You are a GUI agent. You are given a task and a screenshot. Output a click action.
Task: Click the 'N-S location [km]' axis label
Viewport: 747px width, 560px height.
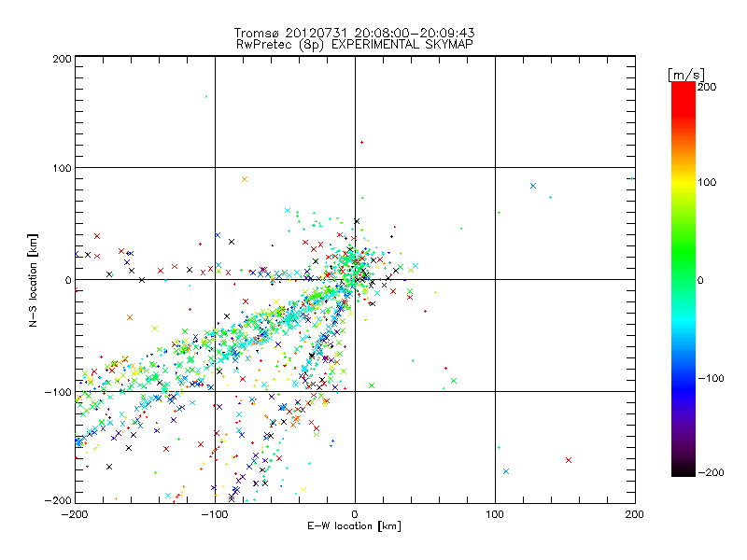coord(33,280)
